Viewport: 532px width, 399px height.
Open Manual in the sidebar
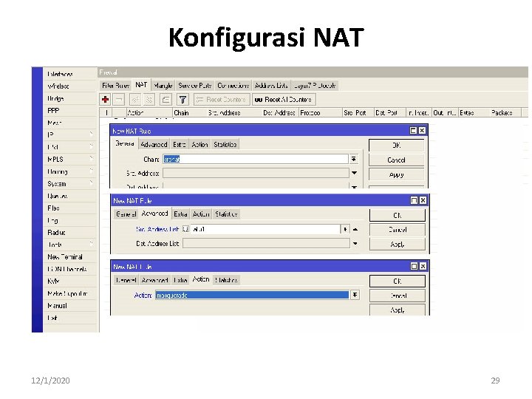click(x=58, y=306)
